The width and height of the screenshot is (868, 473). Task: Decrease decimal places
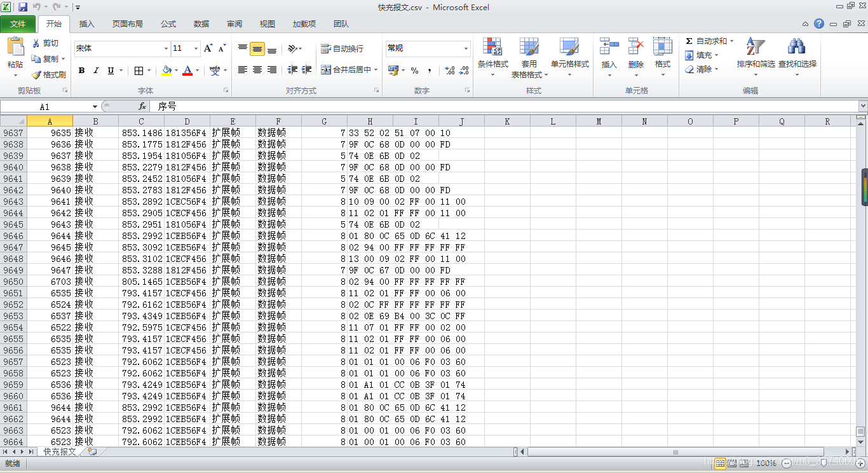465,71
